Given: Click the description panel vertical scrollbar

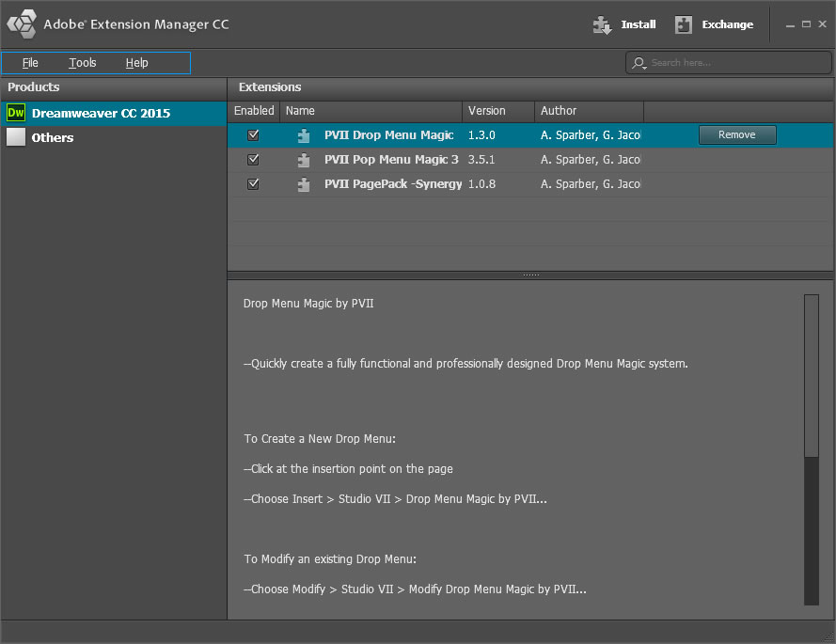Looking at the screenshot, I should click(x=812, y=376).
